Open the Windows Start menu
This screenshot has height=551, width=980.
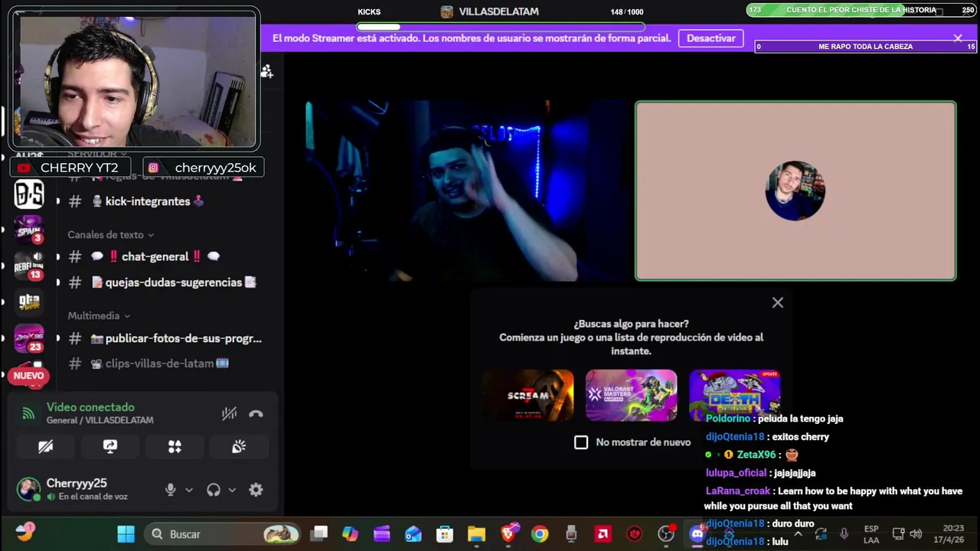point(126,534)
